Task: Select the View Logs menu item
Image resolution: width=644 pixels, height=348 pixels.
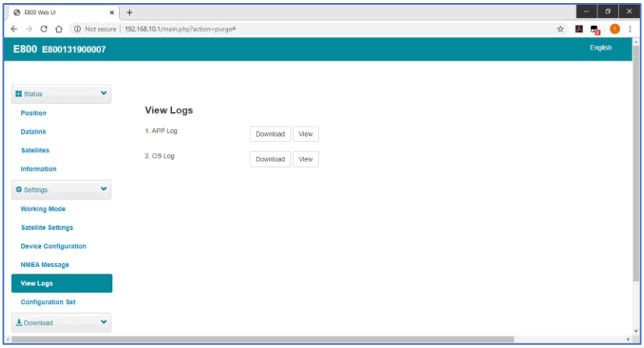Action: [61, 284]
